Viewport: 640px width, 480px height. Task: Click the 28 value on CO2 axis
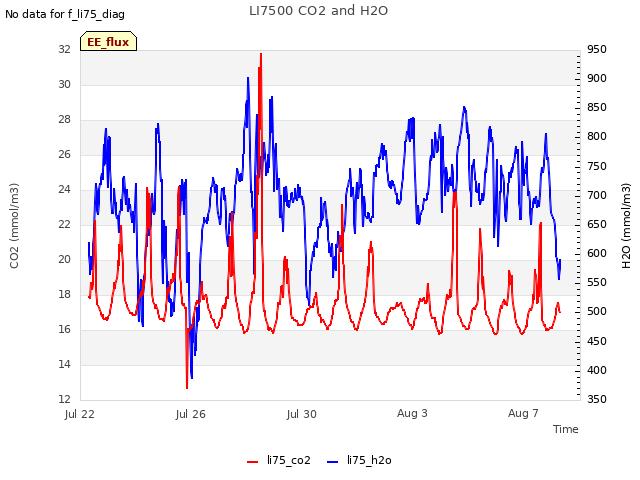coord(64,120)
